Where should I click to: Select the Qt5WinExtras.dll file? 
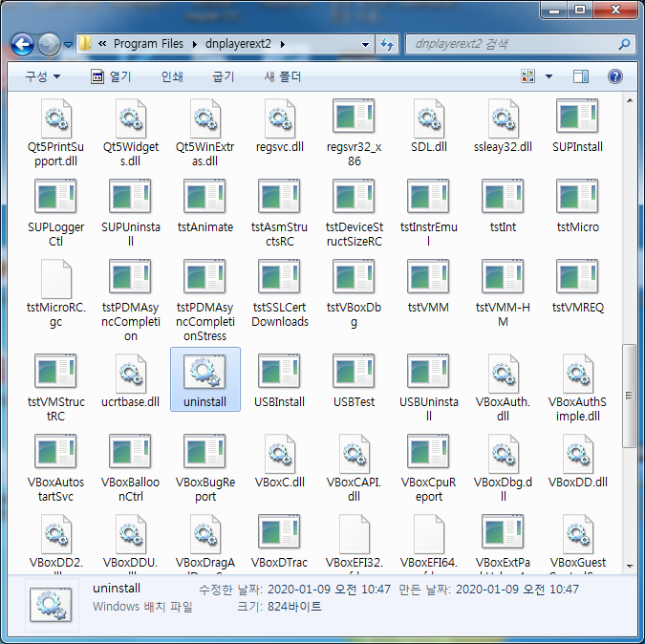point(204,133)
